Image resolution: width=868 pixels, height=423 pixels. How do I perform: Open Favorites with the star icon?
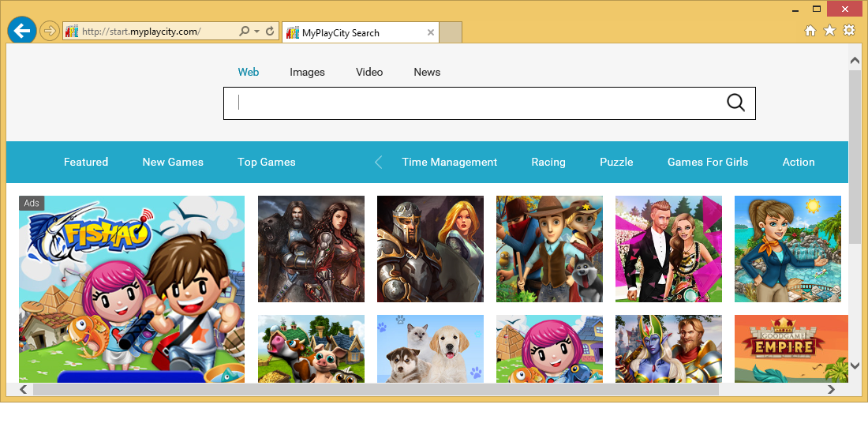tap(829, 31)
